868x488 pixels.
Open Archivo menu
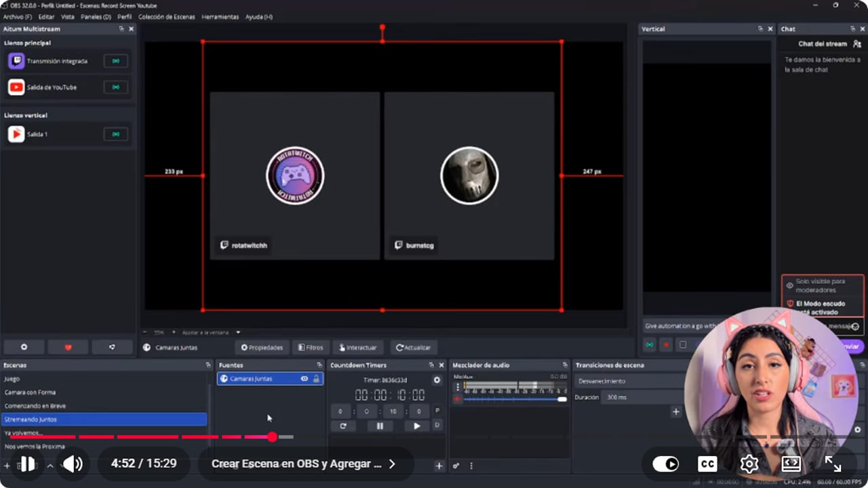point(18,16)
